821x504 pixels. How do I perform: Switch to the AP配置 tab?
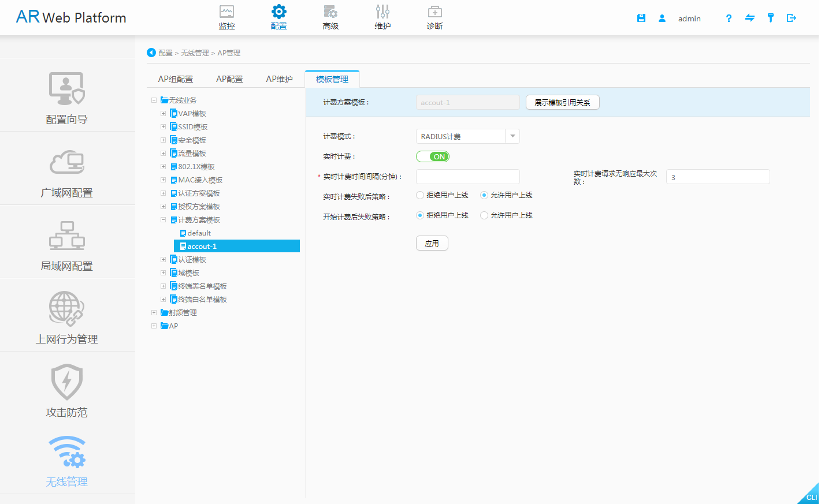click(229, 79)
